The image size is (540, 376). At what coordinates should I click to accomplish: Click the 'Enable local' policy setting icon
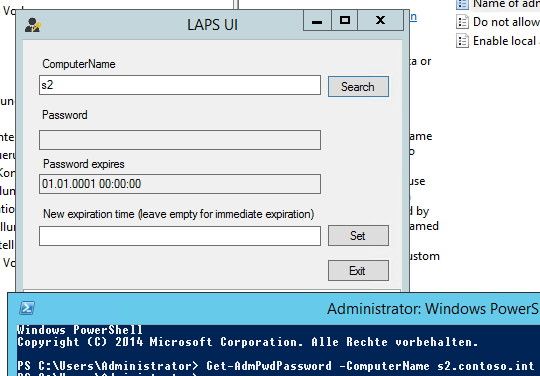[463, 41]
